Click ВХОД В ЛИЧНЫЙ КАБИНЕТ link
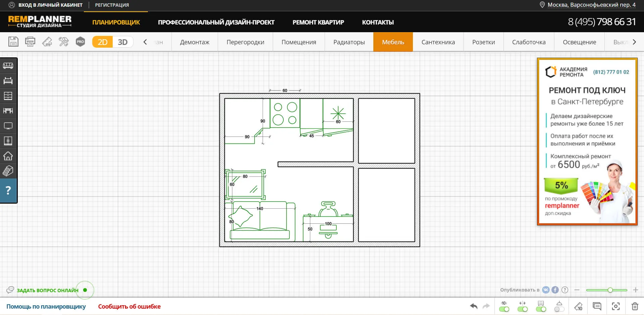Screen dimensions: 644x315 [50, 5]
